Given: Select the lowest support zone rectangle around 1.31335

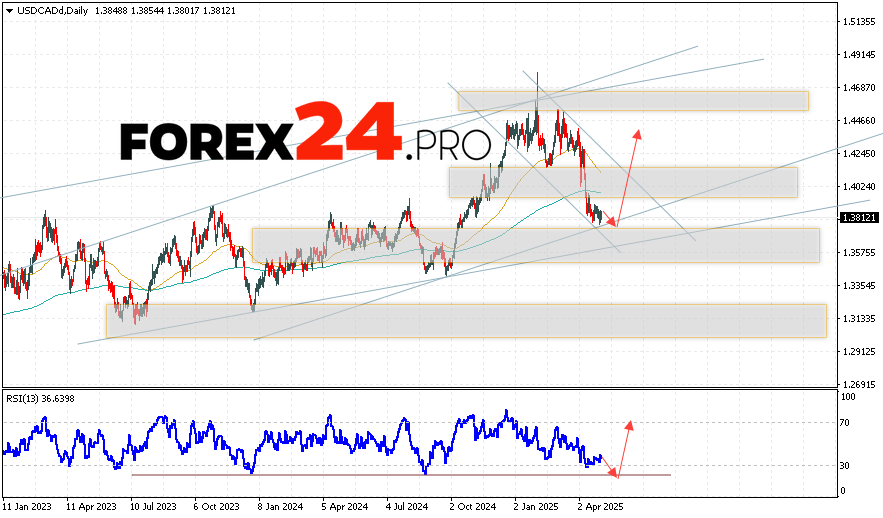Looking at the screenshot, I should tap(466, 321).
